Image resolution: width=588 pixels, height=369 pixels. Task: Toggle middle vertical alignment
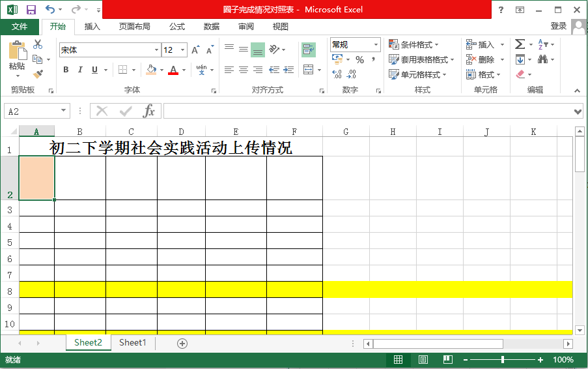click(244, 50)
